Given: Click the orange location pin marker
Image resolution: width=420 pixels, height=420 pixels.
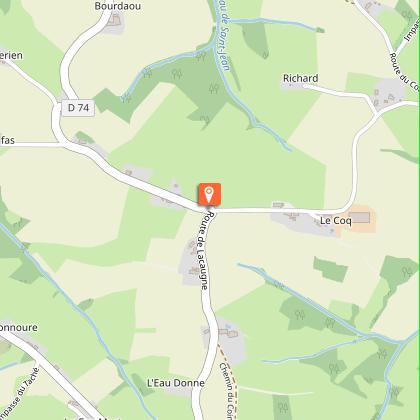Looking at the screenshot, I should point(209,194).
